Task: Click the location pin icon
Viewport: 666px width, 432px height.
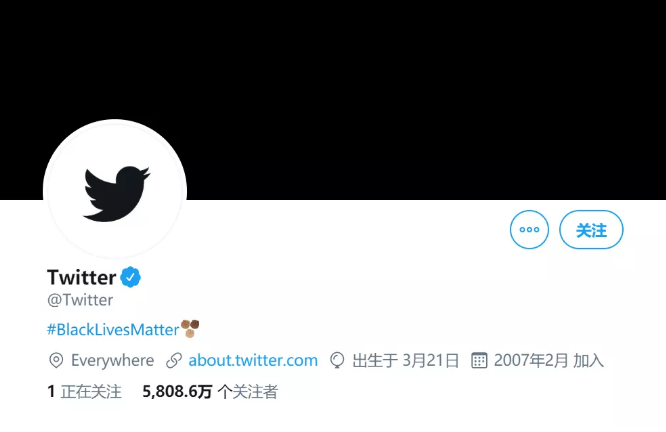Action: (56, 361)
